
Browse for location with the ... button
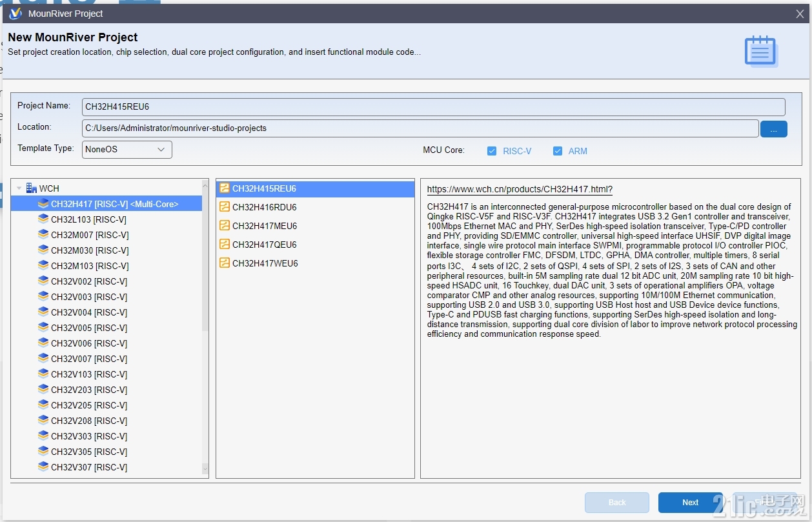(773, 129)
